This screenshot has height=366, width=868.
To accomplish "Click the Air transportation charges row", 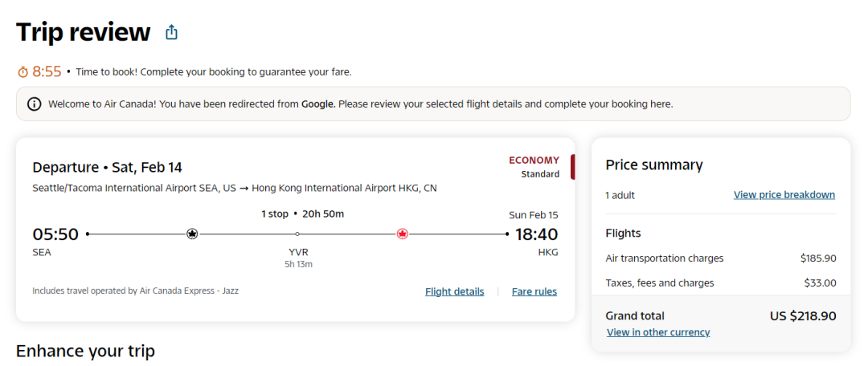I will tap(720, 258).
